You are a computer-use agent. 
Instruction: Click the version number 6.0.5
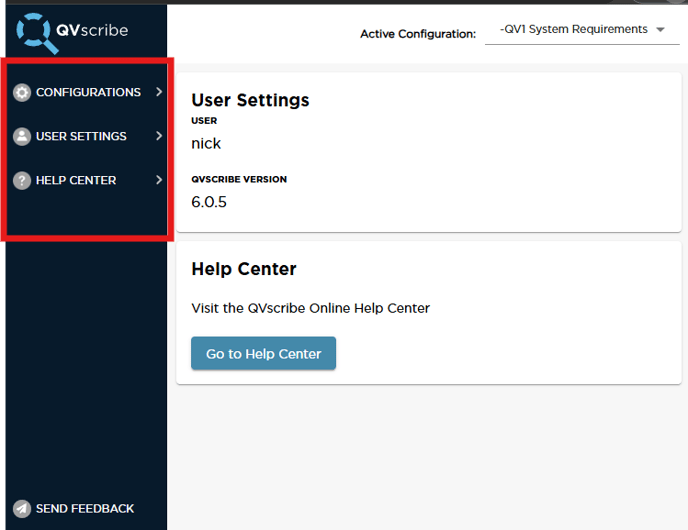pyautogui.click(x=209, y=202)
